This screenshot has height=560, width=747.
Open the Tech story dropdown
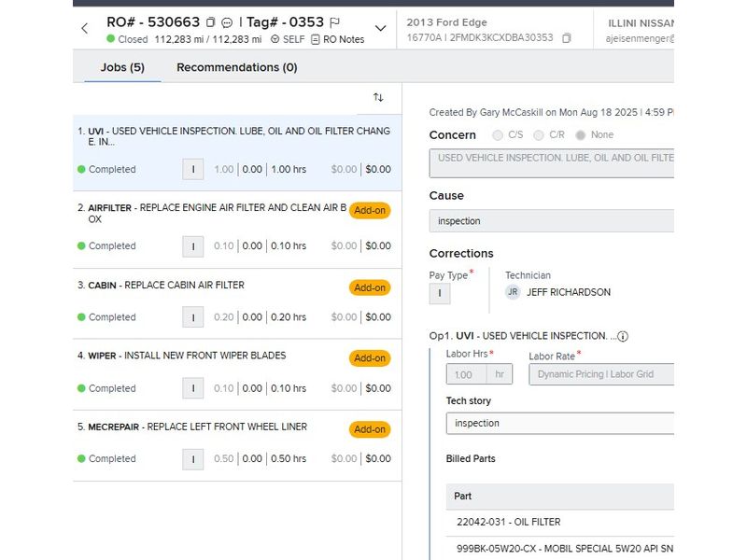click(559, 424)
